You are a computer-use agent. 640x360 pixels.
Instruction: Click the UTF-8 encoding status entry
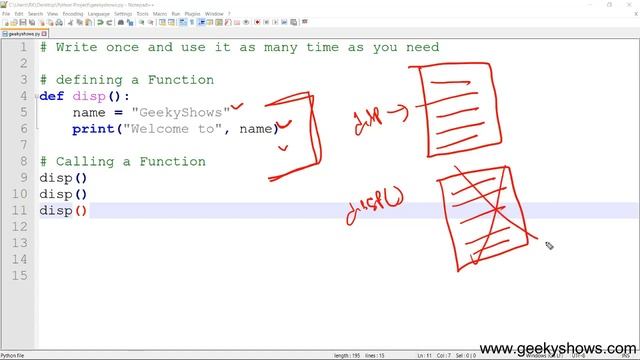pos(579,356)
